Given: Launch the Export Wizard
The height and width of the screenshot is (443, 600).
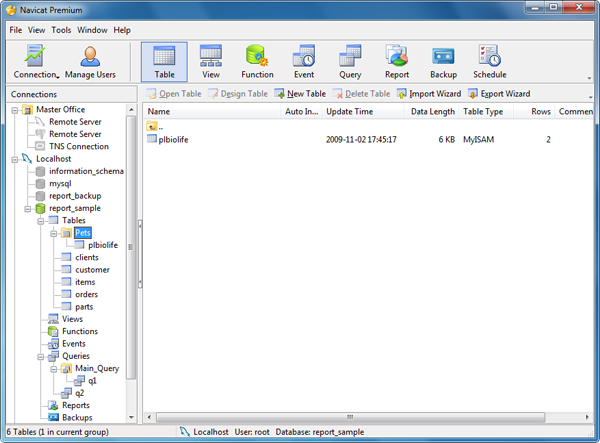Looking at the screenshot, I should coord(499,94).
